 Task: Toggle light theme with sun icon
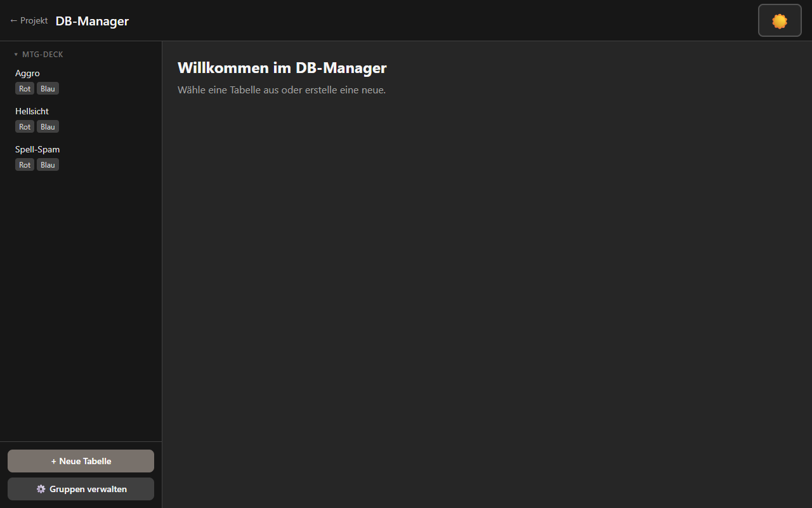coord(780,21)
